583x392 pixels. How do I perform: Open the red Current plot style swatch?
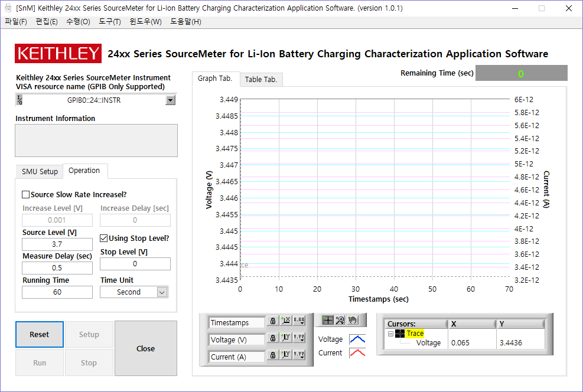click(x=357, y=352)
